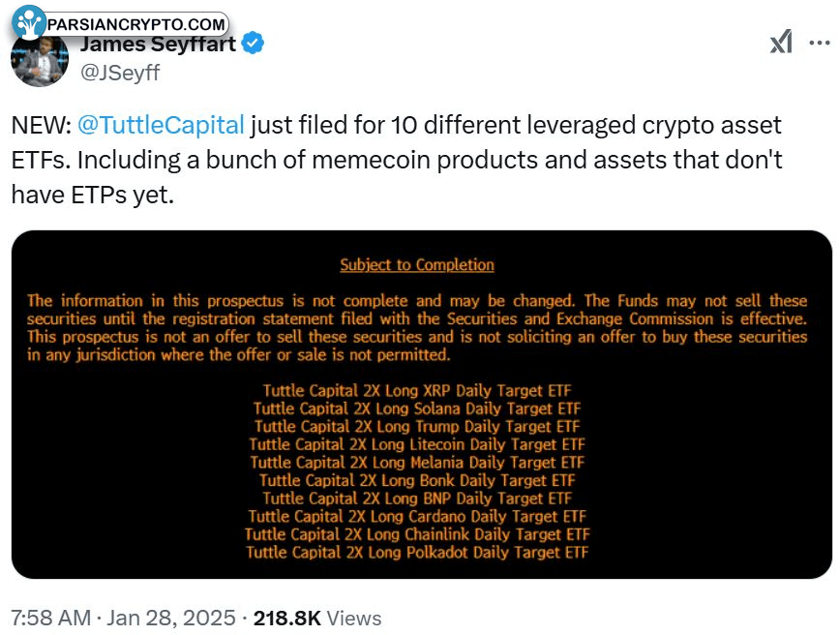Image resolution: width=840 pixels, height=635 pixels.
Task: Click the Subject to Completion heading
Action: [x=417, y=265]
